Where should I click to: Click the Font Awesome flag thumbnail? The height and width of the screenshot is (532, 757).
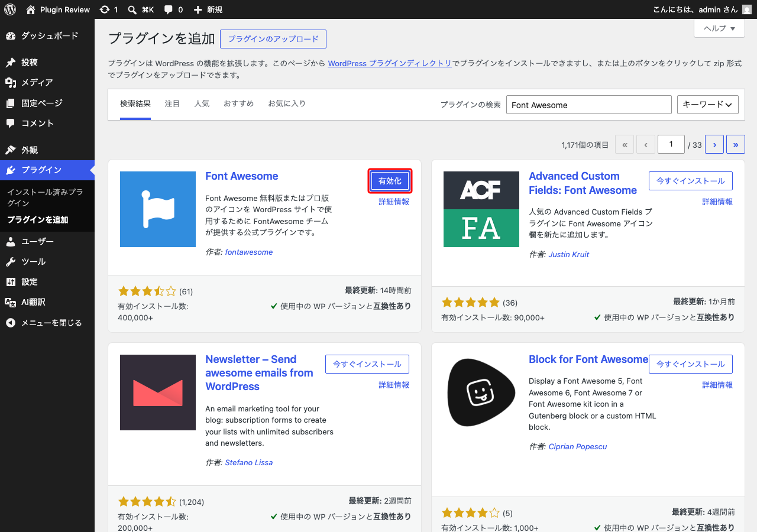click(158, 209)
